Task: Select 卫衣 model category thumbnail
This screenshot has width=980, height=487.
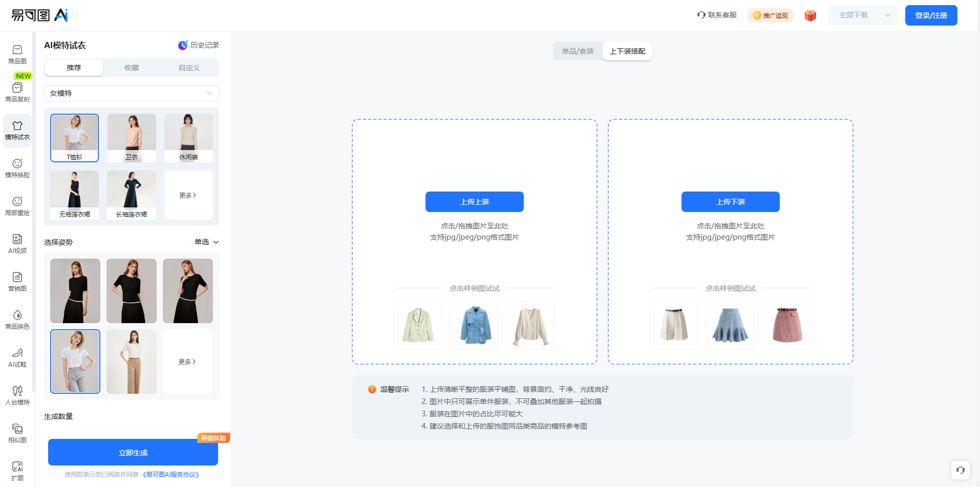Action: tap(132, 138)
